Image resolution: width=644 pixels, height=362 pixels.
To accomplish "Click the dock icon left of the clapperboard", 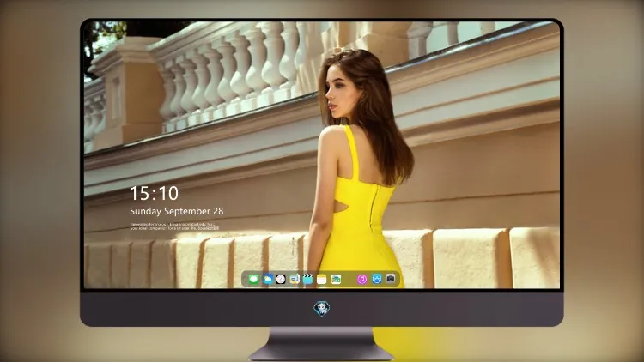I will pos(294,280).
